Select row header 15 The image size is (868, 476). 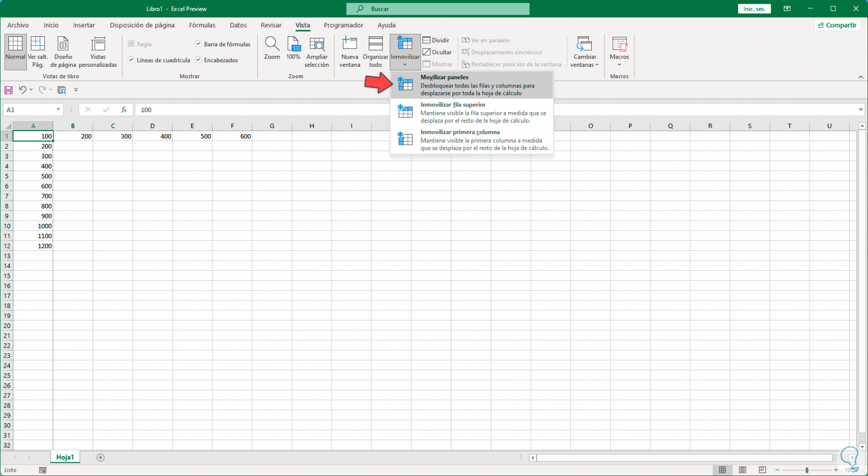pyautogui.click(x=7, y=276)
